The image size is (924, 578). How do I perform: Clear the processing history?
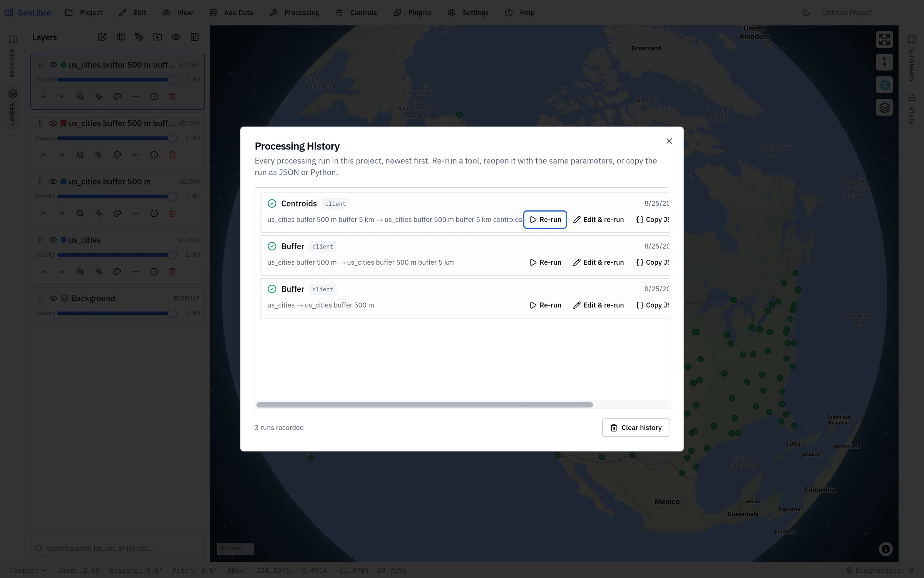pos(636,428)
